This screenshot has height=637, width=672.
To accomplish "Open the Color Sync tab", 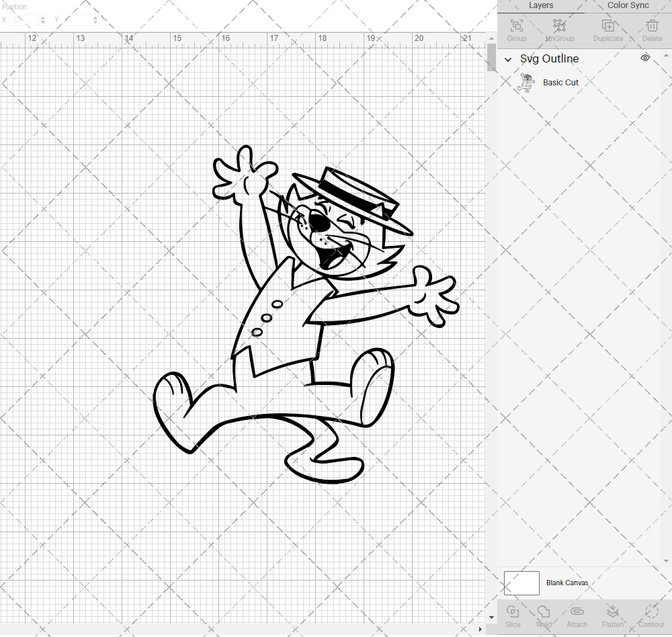I will coord(628,5).
